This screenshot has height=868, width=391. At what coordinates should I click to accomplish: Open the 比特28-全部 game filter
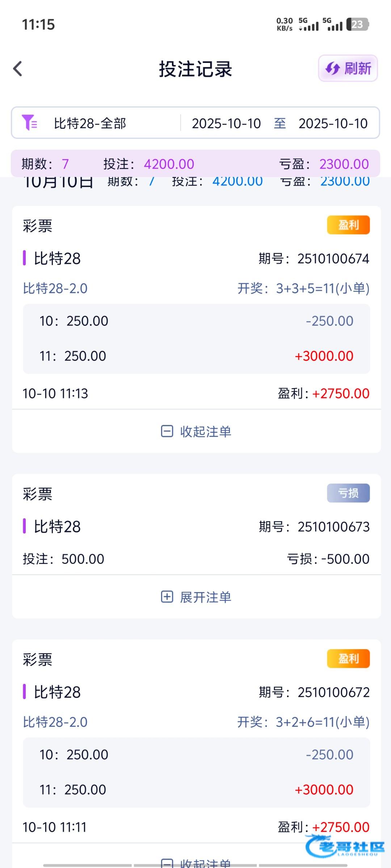(x=90, y=123)
